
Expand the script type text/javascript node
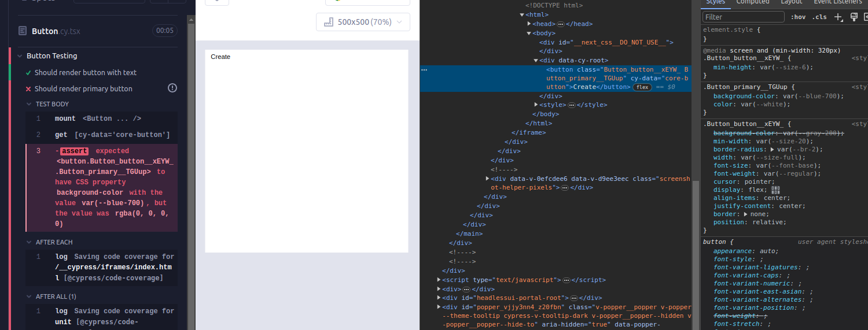439,280
